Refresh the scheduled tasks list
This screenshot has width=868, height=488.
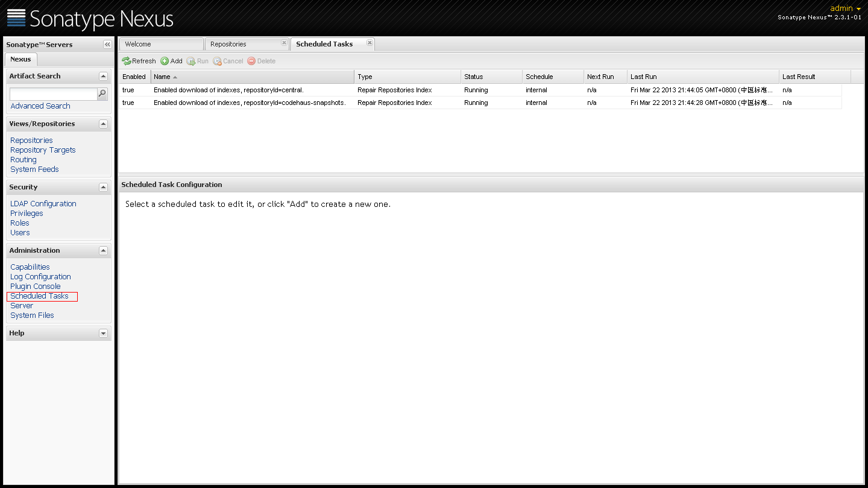pyautogui.click(x=139, y=61)
